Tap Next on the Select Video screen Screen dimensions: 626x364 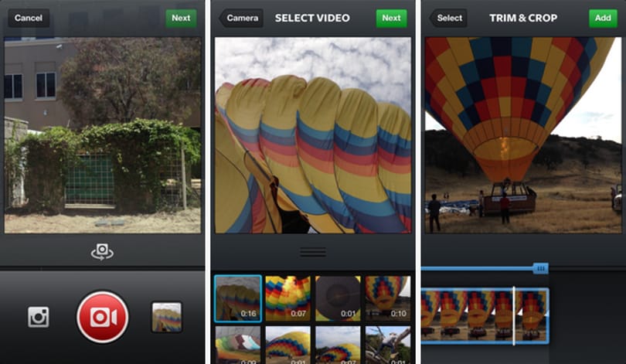click(x=391, y=18)
